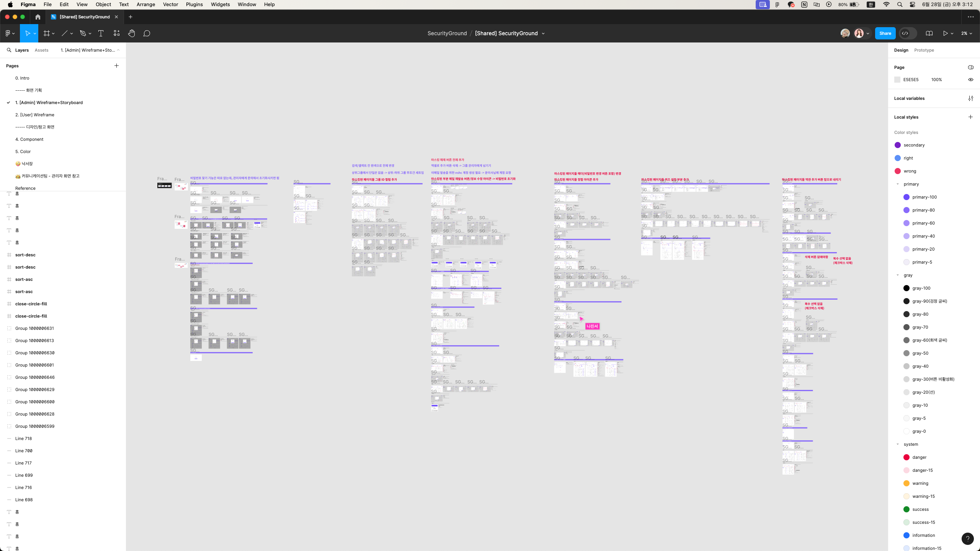Viewport: 980px width, 551px height.
Task: Collapse the gray color styles group
Action: (897, 275)
